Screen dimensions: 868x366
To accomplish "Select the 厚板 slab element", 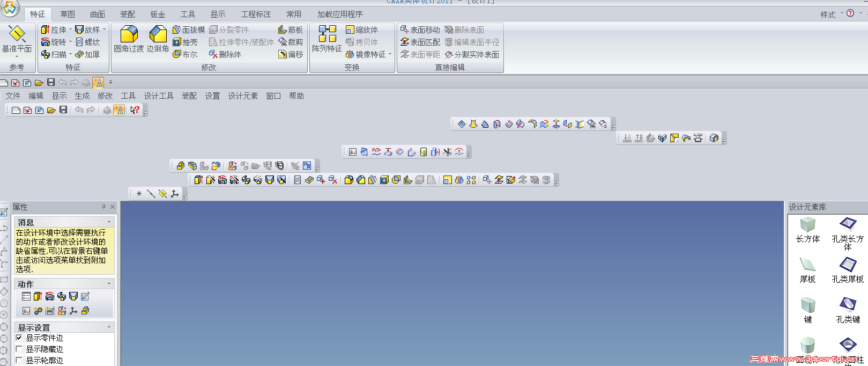I will (808, 270).
